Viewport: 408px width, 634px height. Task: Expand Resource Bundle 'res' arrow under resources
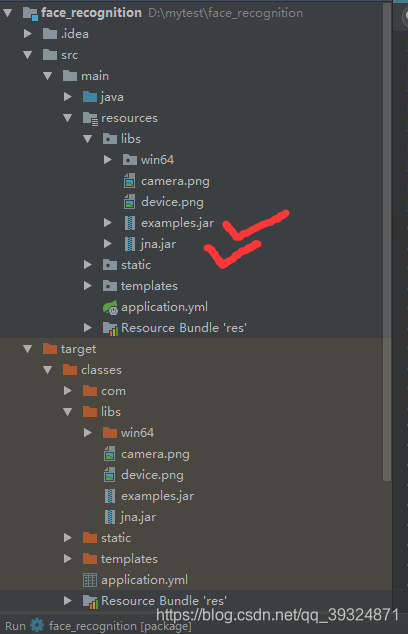coord(88,328)
